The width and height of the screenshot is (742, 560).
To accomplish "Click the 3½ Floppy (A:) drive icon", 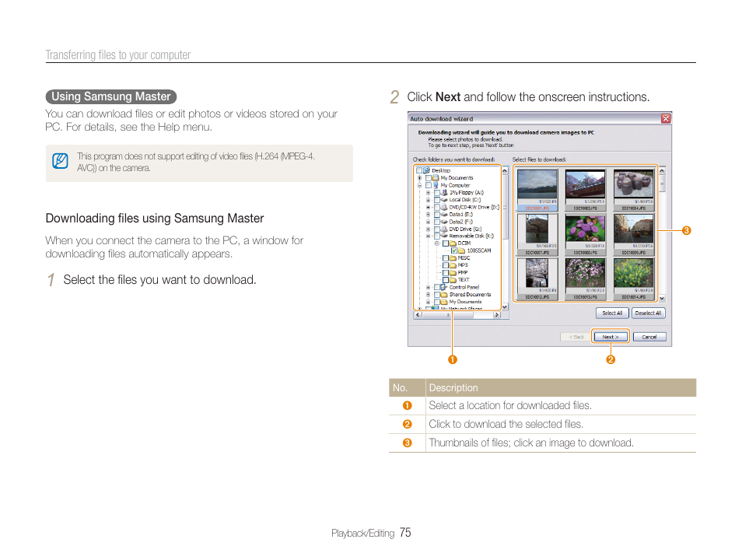I will [x=444, y=193].
